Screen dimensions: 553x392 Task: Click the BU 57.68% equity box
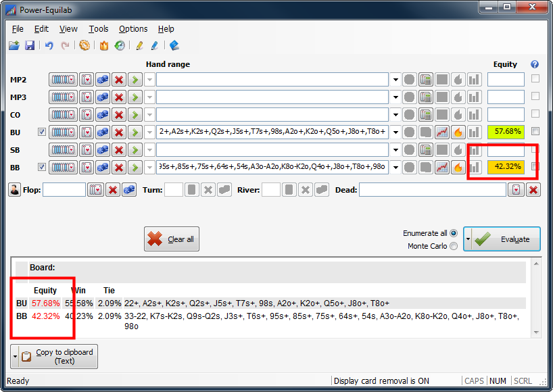point(506,132)
